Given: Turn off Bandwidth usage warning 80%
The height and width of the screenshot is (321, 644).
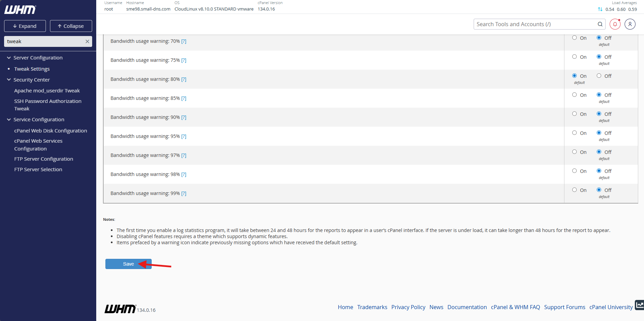Looking at the screenshot, I should (599, 76).
